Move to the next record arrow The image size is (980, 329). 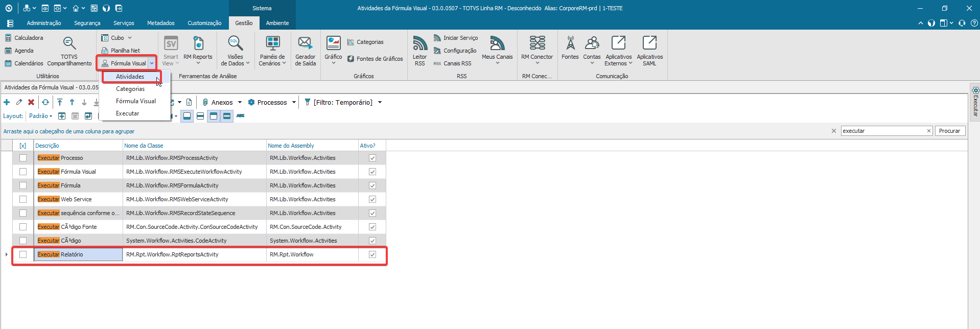pyautogui.click(x=84, y=102)
